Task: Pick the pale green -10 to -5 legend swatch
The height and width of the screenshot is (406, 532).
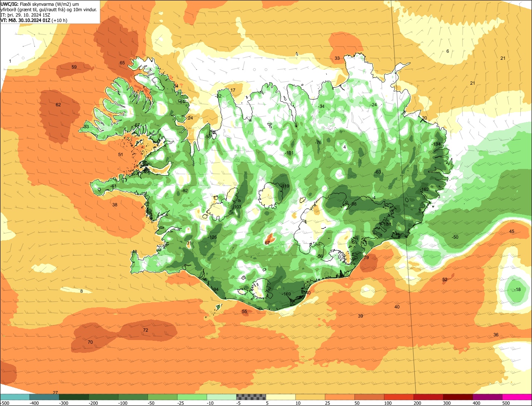Action: (222, 397)
